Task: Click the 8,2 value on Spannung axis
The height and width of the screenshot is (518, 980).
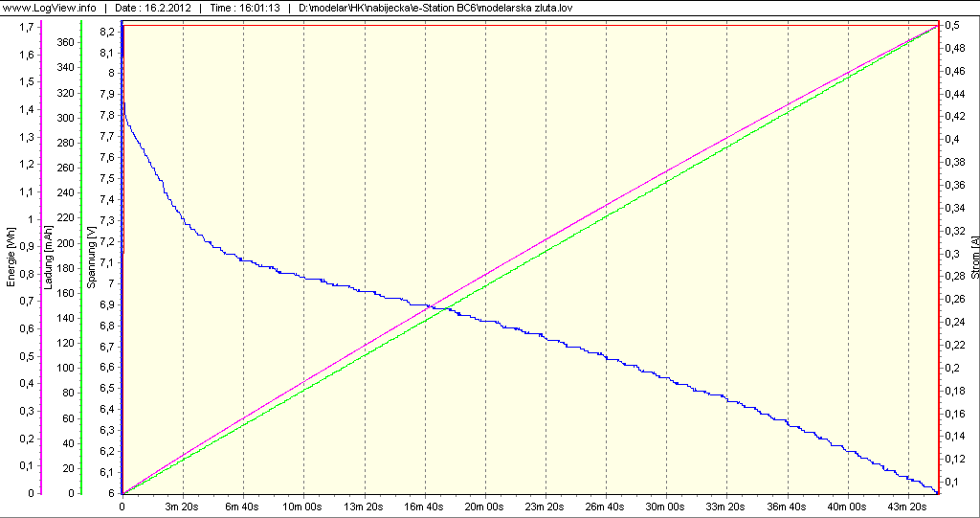Action: point(109,32)
